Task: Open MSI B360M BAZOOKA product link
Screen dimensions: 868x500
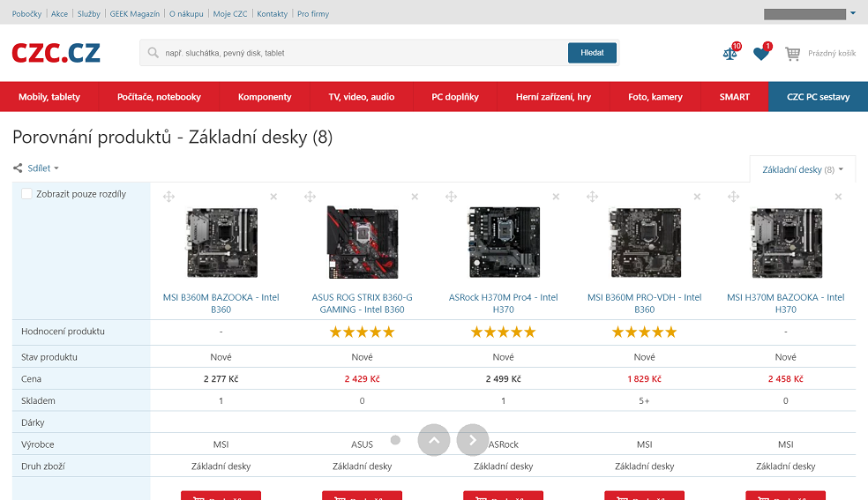Action: tap(221, 303)
